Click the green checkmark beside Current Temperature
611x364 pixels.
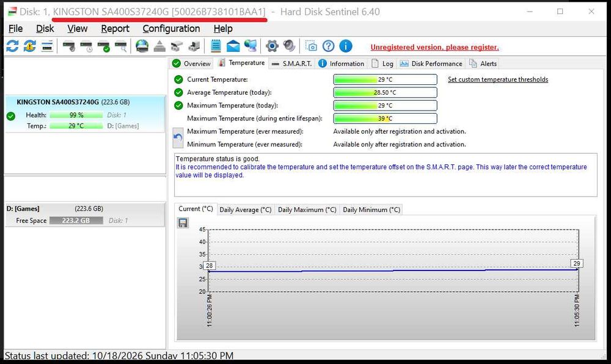point(178,79)
